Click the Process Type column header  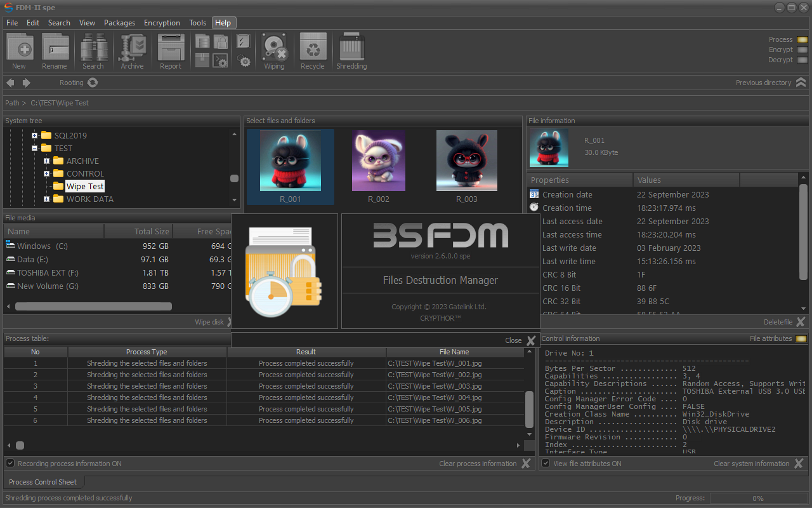coord(147,352)
